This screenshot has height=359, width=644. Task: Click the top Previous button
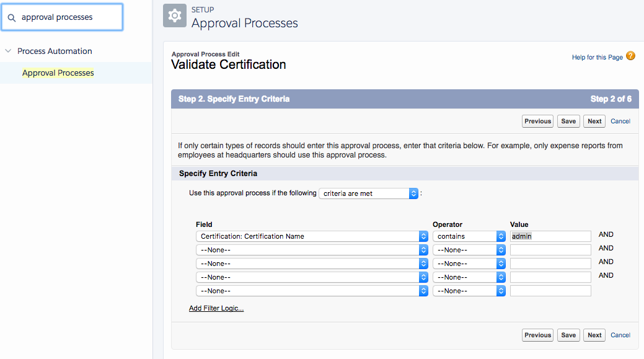(x=537, y=122)
